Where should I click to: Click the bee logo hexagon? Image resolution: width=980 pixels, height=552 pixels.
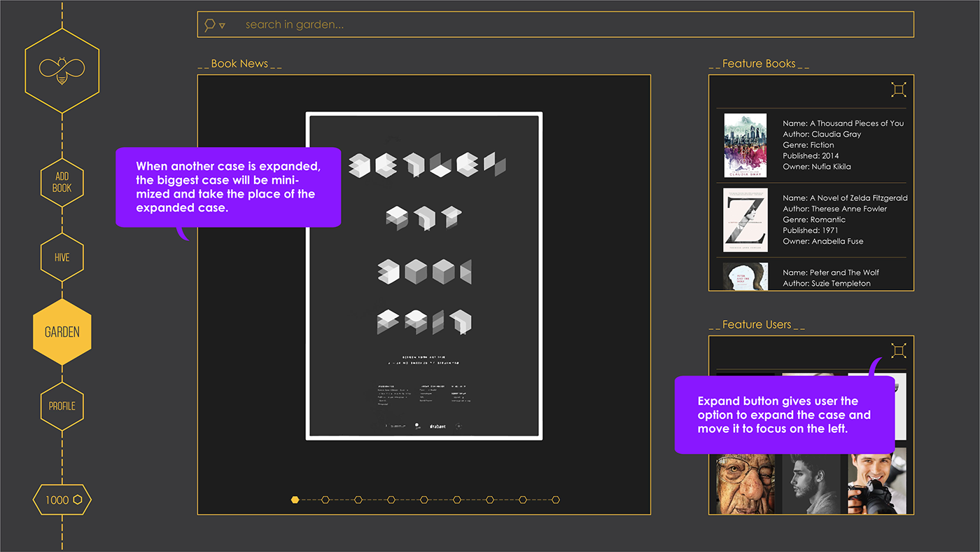(x=62, y=71)
